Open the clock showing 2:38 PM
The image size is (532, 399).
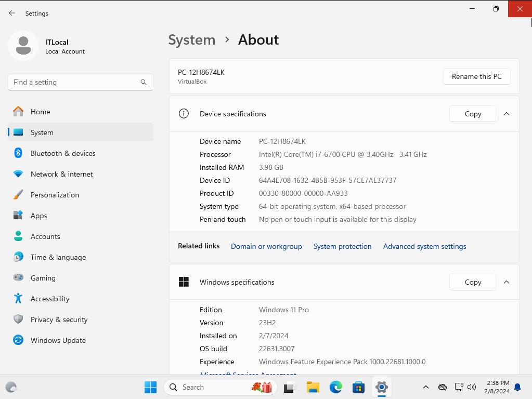point(497,387)
